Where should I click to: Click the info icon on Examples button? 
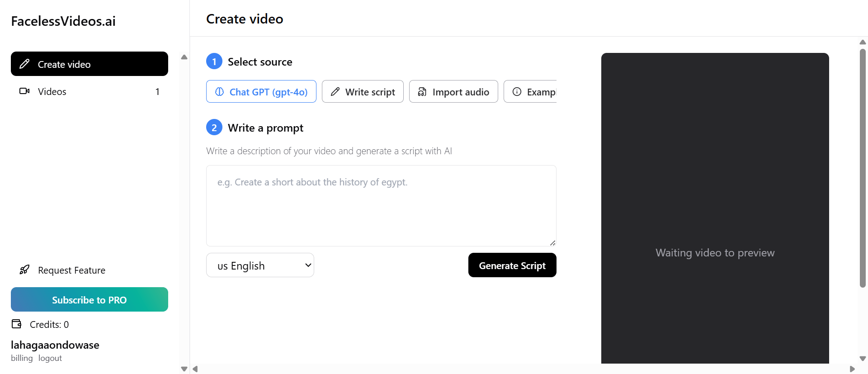[517, 92]
